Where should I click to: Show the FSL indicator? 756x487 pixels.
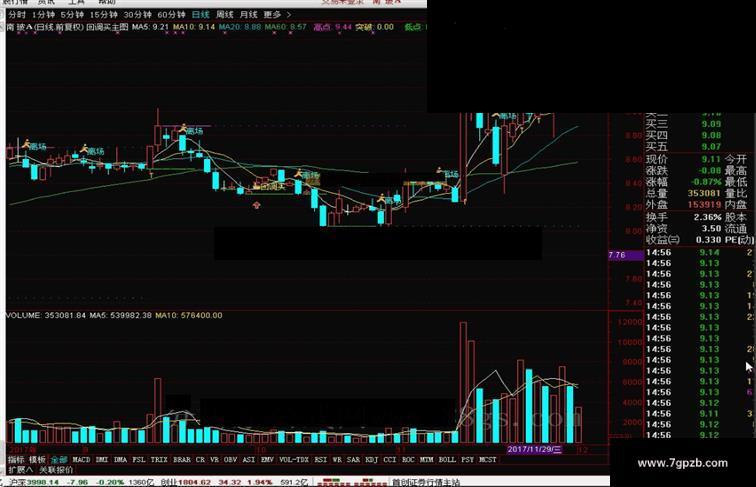point(139,460)
